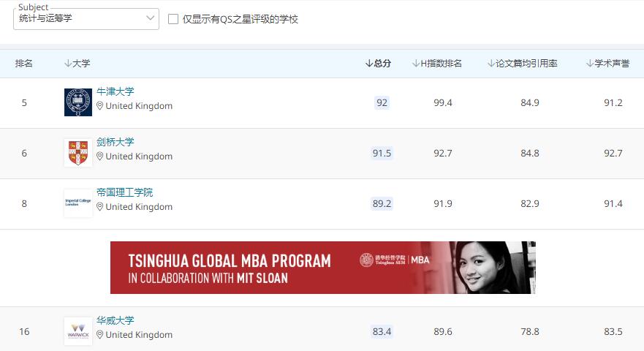Open the 华威大学 university link

[x=115, y=320]
